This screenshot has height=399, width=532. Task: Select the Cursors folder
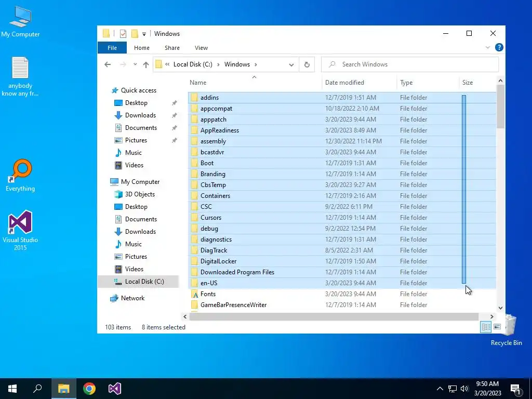342,218
